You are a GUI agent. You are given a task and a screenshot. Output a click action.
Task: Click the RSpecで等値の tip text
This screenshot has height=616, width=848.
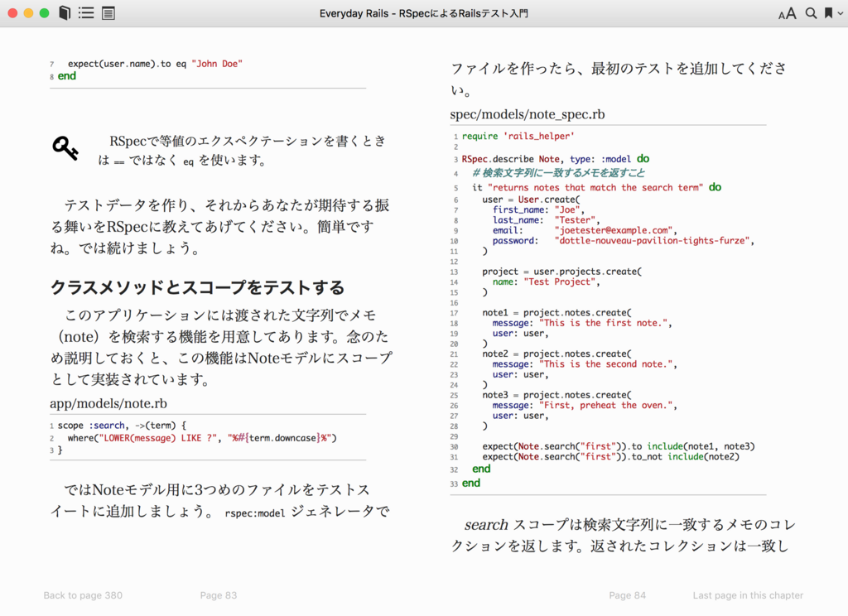tap(242, 151)
